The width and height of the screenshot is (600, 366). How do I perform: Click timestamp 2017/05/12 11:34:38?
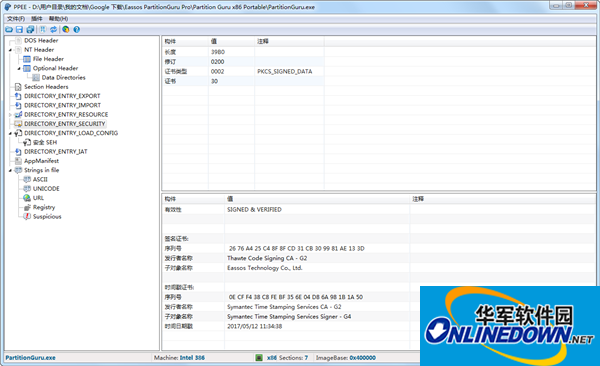pyautogui.click(x=254, y=326)
